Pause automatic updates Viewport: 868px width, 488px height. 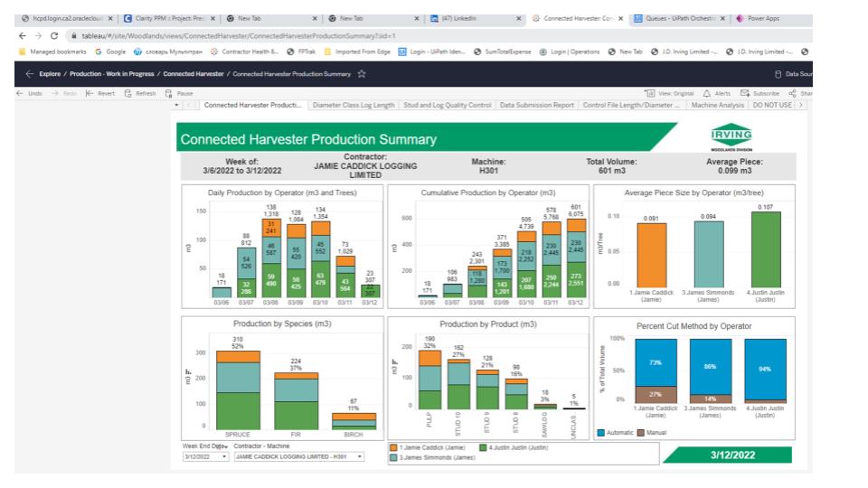(179, 93)
